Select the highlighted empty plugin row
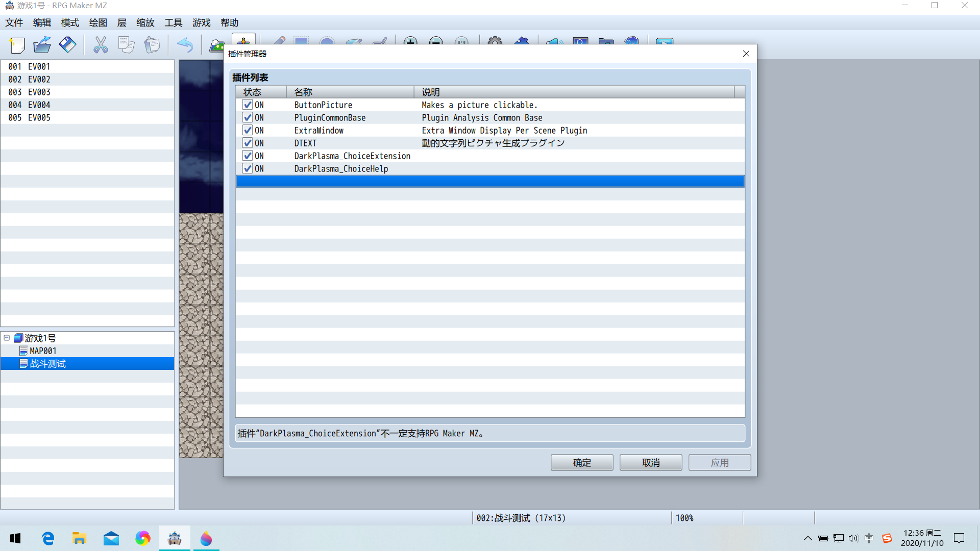The image size is (980, 551). pyautogui.click(x=490, y=181)
